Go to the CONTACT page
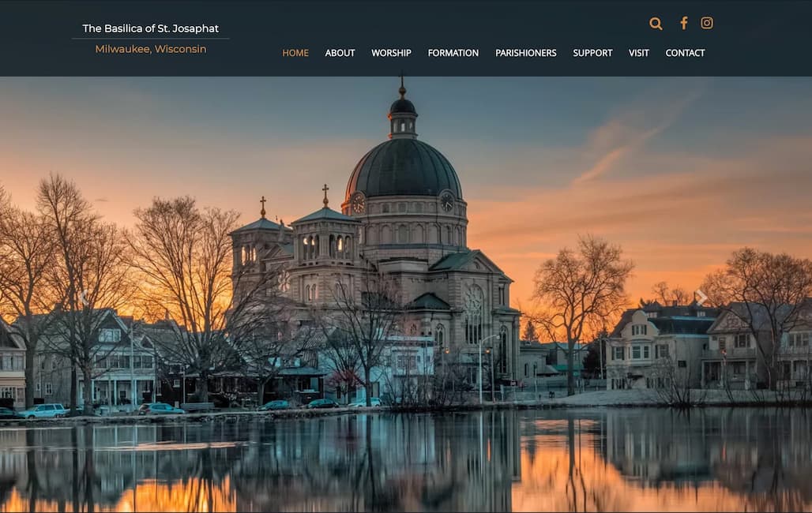 tap(685, 53)
